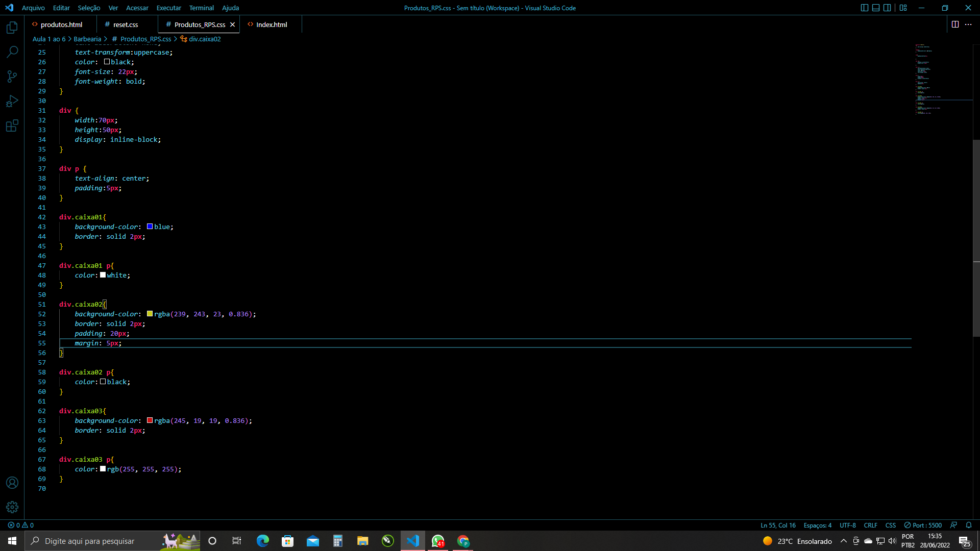Click the UTF-8 encoding status
Image resolution: width=980 pixels, height=551 pixels.
click(847, 525)
